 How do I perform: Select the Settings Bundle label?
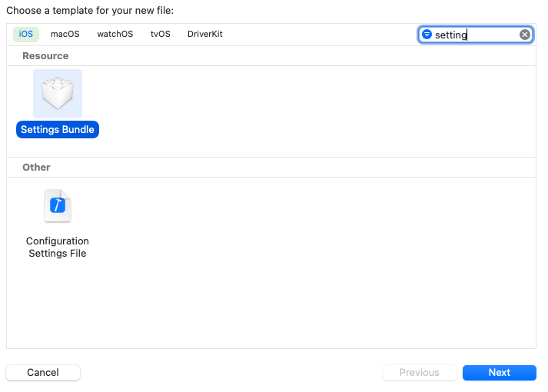tap(58, 130)
